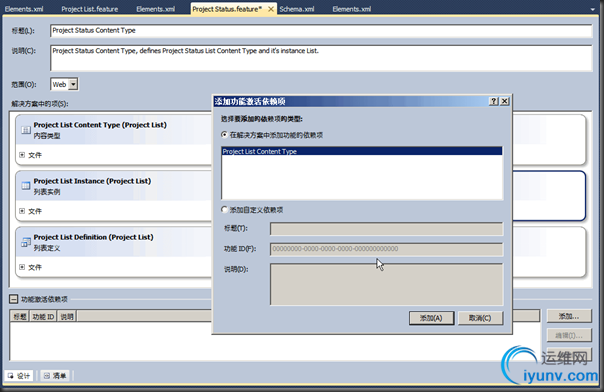604x392 pixels.
Task: Click the title column header in dependencies grid
Action: [x=20, y=317]
